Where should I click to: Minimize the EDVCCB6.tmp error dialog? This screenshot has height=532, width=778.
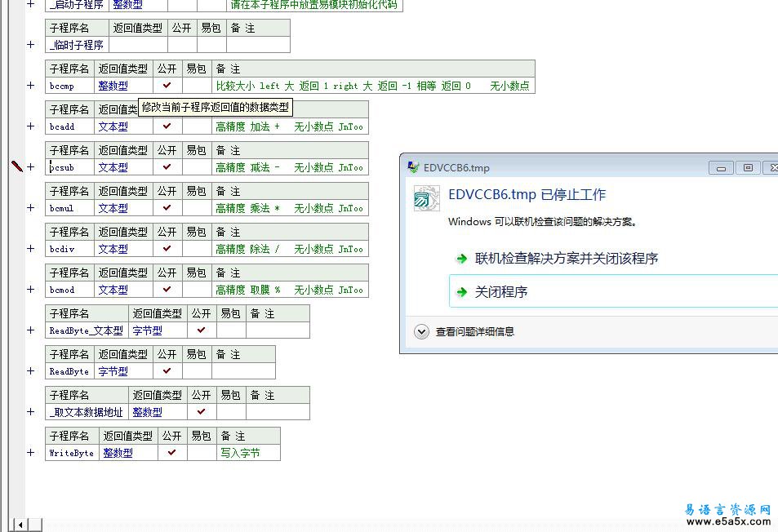[721, 167]
